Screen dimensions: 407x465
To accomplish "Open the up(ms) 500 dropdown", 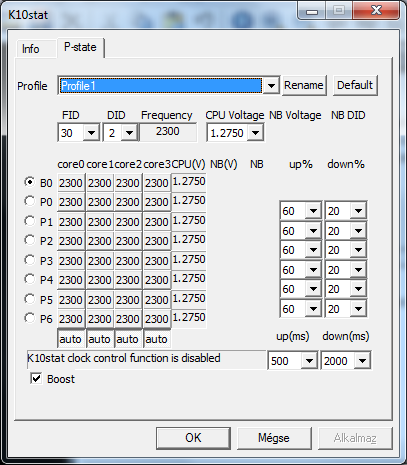I will tap(309, 361).
